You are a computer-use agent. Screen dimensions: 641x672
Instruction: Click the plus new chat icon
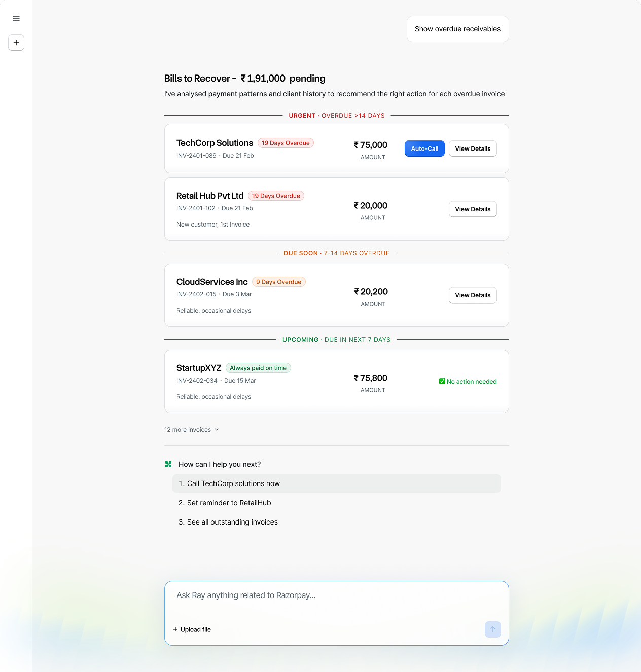(16, 43)
